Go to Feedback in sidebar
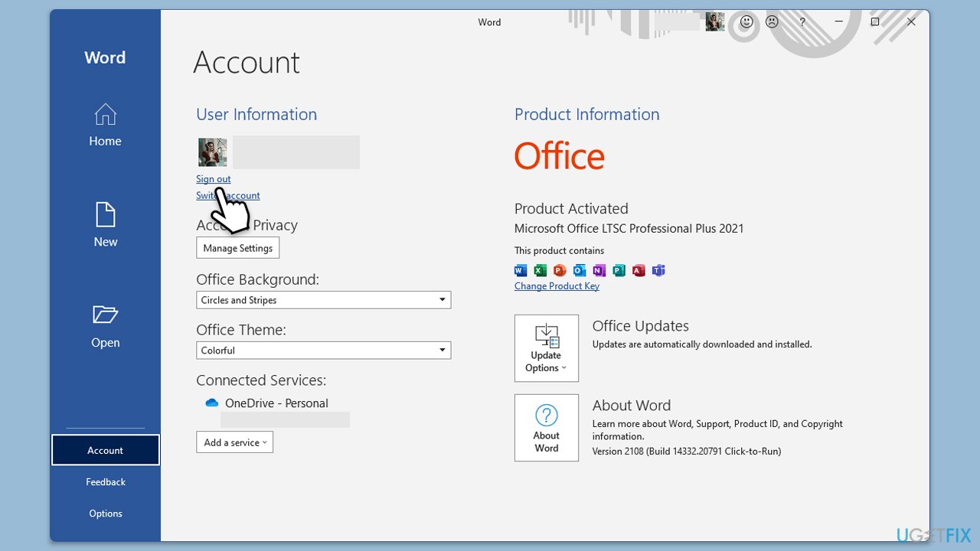This screenshot has width=980, height=551. click(x=106, y=482)
